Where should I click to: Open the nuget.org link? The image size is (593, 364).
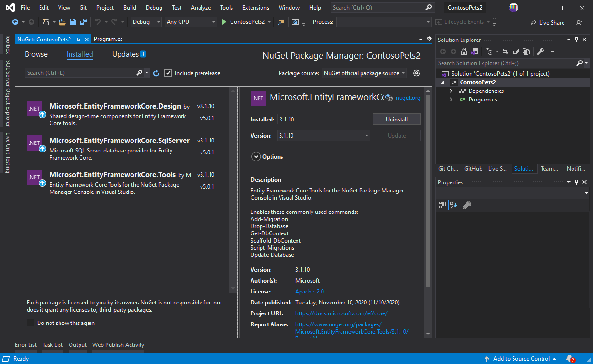(x=408, y=98)
